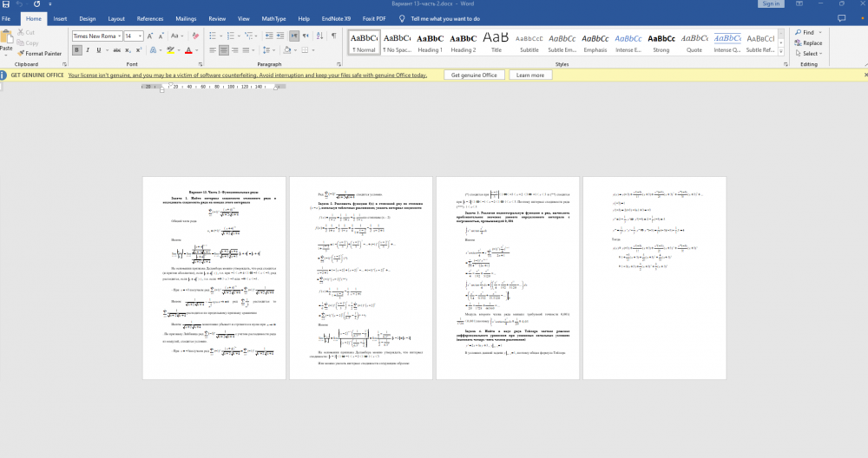Viewport: 868px width, 458px height.
Task: Toggle Subscript formatting
Action: click(128, 50)
